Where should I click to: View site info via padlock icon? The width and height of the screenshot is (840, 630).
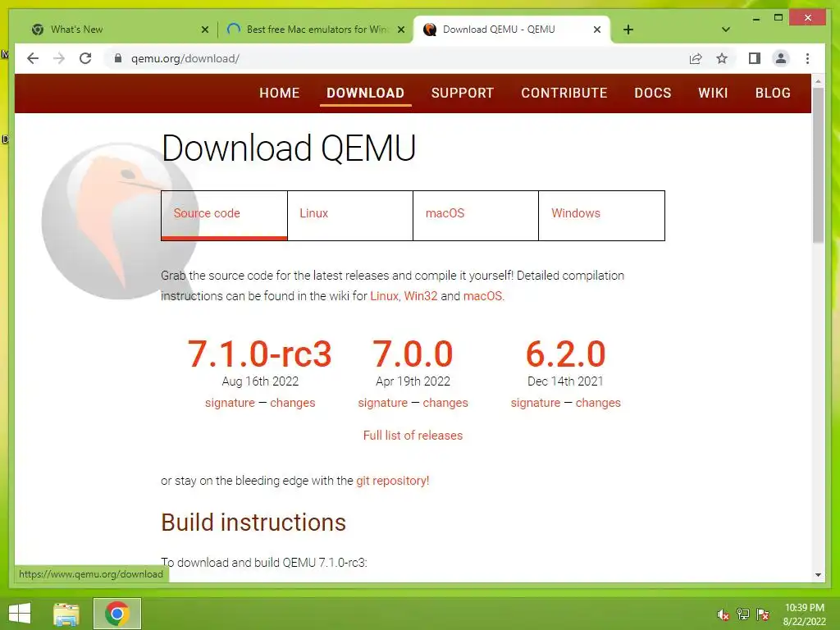118,58
